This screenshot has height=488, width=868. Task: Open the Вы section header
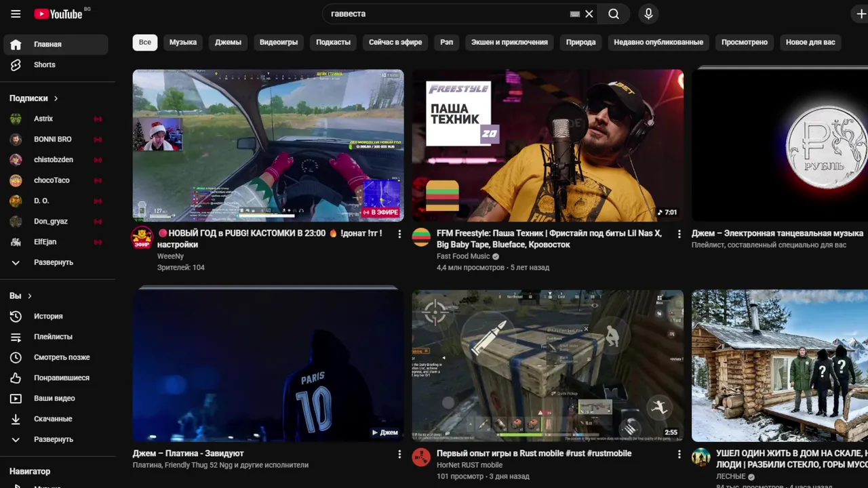21,296
